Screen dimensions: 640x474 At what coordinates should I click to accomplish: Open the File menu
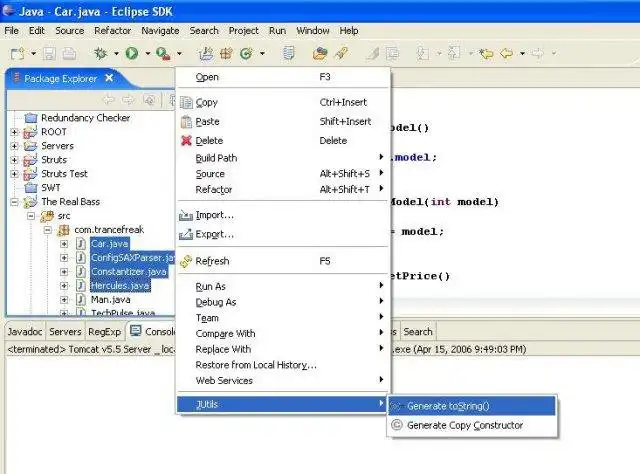pos(11,31)
